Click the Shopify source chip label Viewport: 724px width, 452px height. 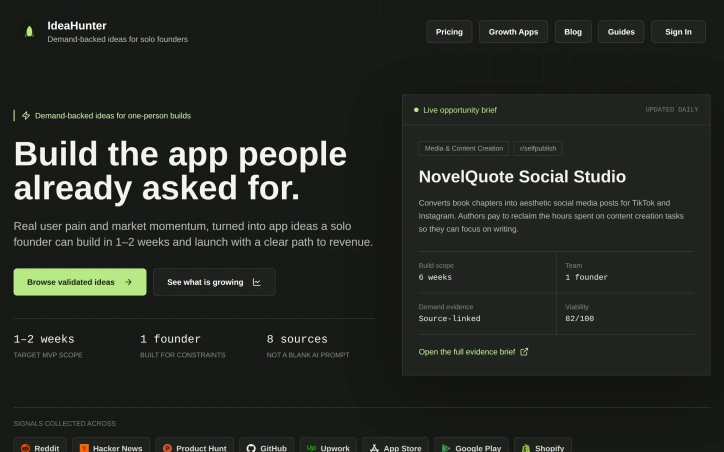coord(549,448)
